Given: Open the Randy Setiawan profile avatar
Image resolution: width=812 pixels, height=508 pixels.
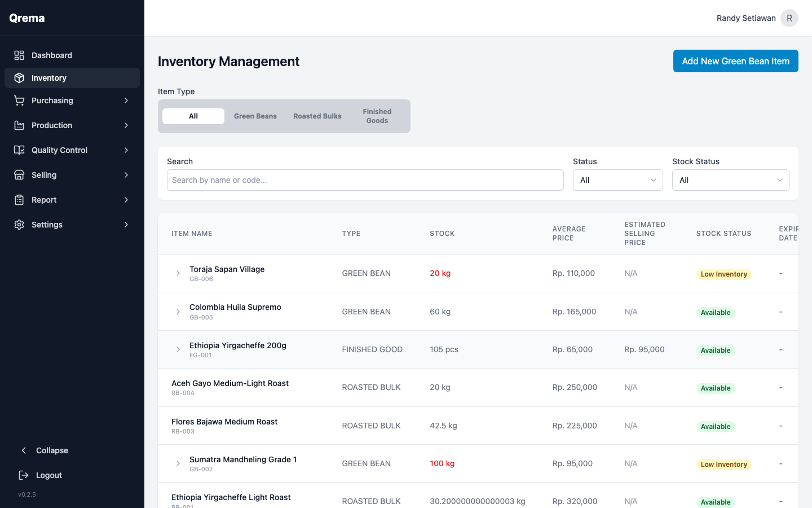Looking at the screenshot, I should point(789,17).
